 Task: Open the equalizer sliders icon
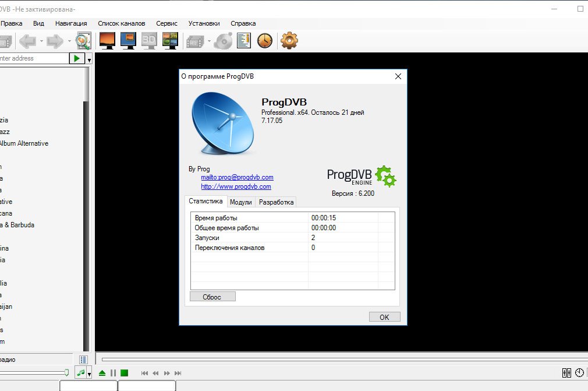[x=566, y=372]
